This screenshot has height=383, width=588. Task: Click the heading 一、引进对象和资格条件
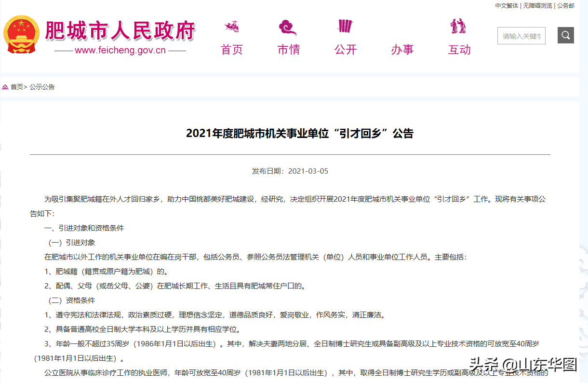click(x=84, y=228)
